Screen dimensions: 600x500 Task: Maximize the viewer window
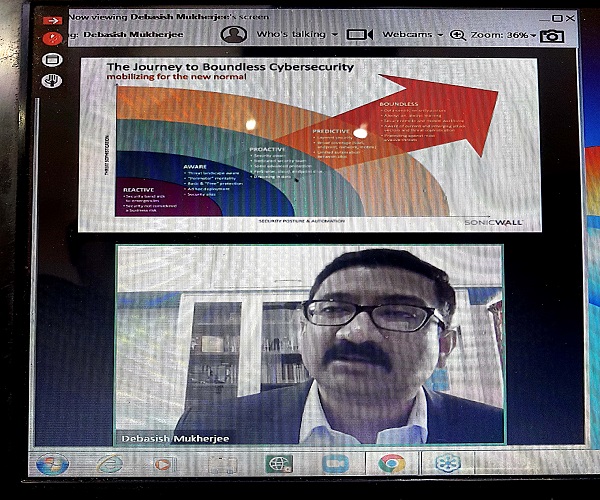point(557,18)
